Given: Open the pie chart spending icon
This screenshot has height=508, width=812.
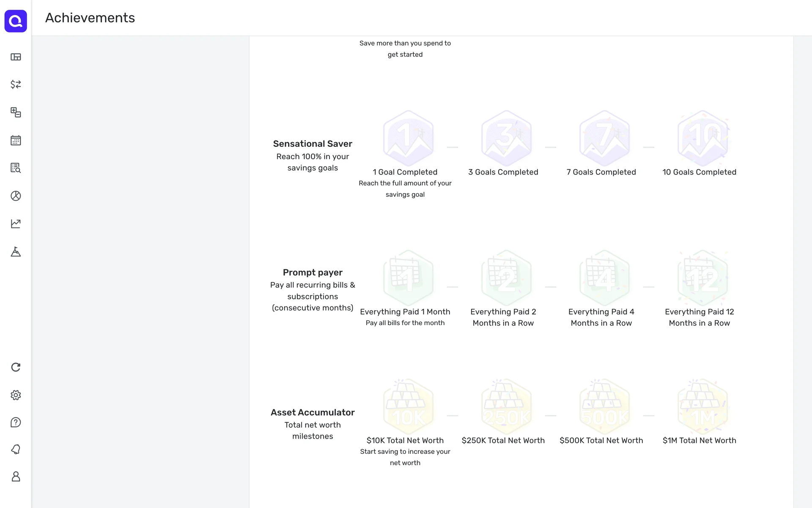Looking at the screenshot, I should click(x=16, y=196).
